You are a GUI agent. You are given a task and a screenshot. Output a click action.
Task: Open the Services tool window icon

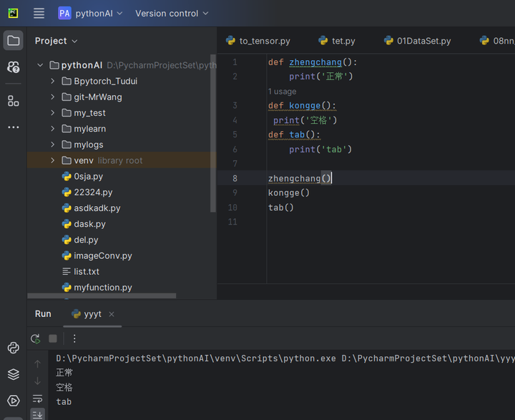(13, 400)
